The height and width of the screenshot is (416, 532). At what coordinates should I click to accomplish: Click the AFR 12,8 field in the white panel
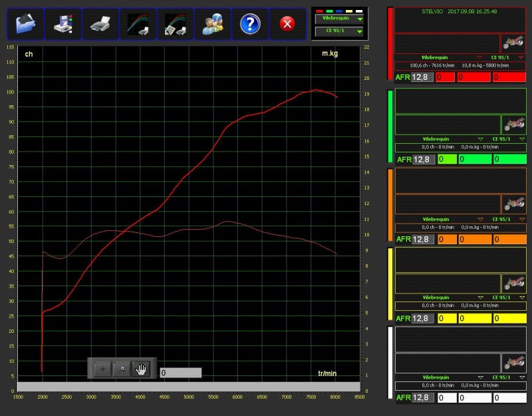pyautogui.click(x=423, y=397)
